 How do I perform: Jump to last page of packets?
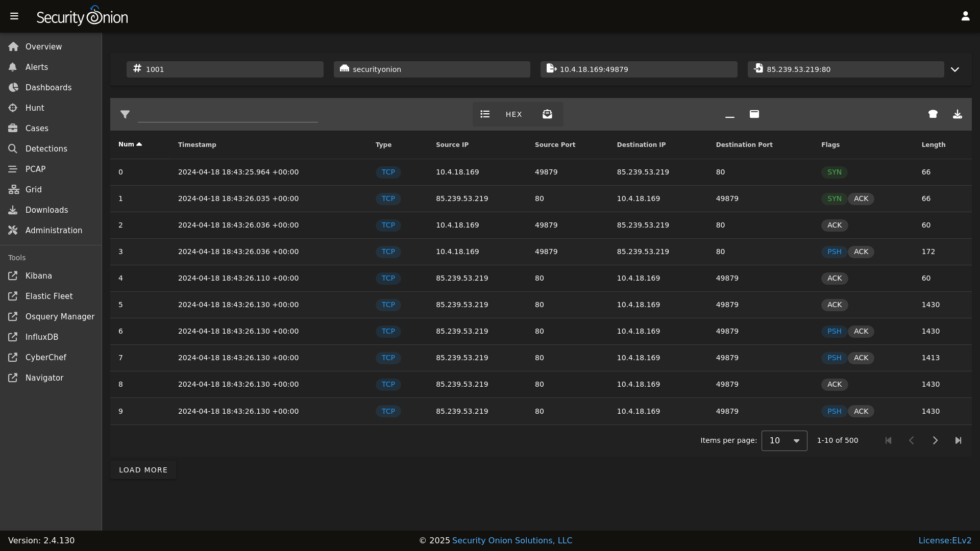coord(958,440)
